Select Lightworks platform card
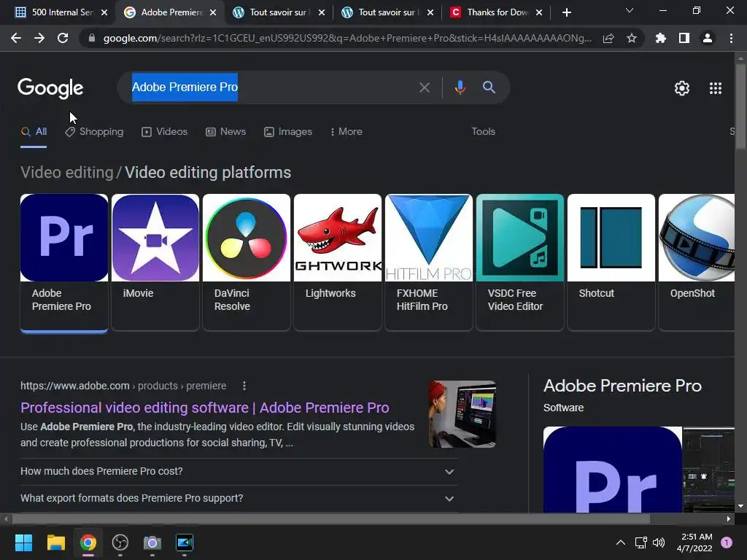747x560 pixels. coord(338,262)
